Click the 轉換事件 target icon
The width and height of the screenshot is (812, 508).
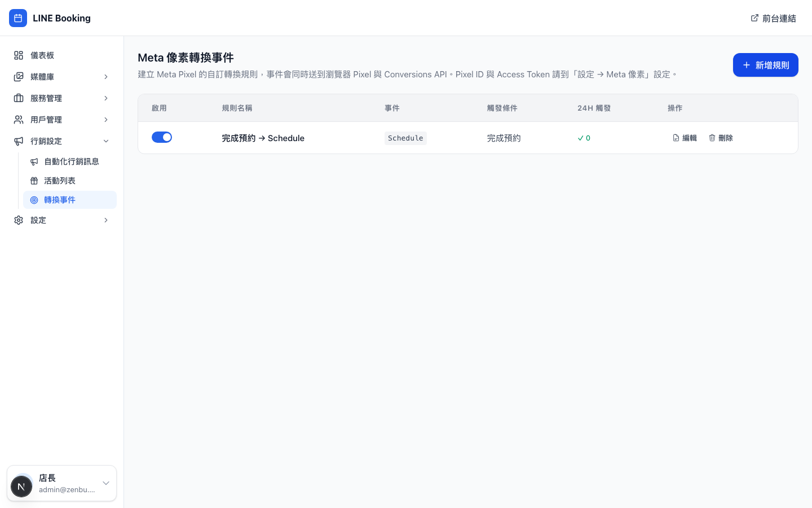pos(34,200)
